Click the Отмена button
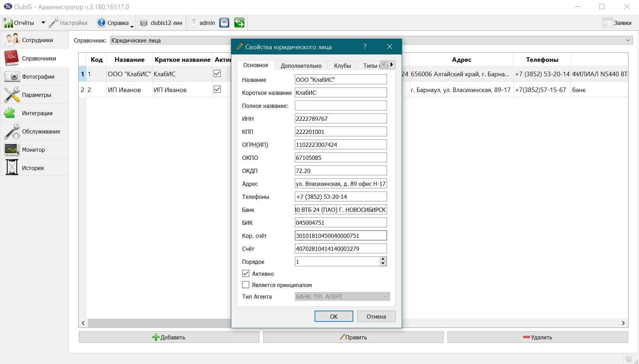This screenshot has width=639, height=364. click(x=376, y=316)
